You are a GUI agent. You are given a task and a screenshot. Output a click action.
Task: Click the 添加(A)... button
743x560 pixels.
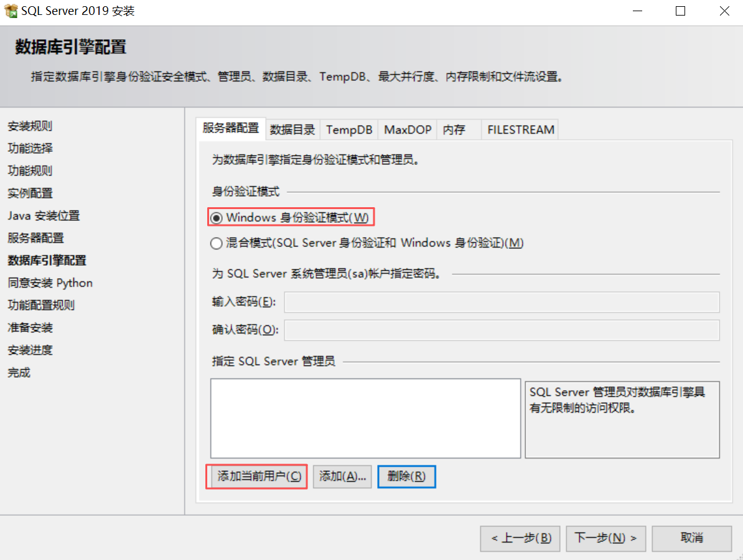point(342,476)
